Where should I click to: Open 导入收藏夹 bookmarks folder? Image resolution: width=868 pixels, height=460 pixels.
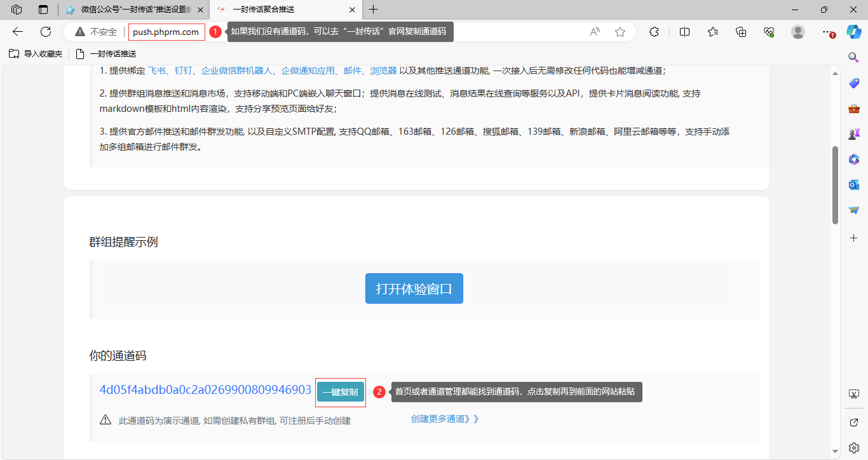click(x=36, y=54)
